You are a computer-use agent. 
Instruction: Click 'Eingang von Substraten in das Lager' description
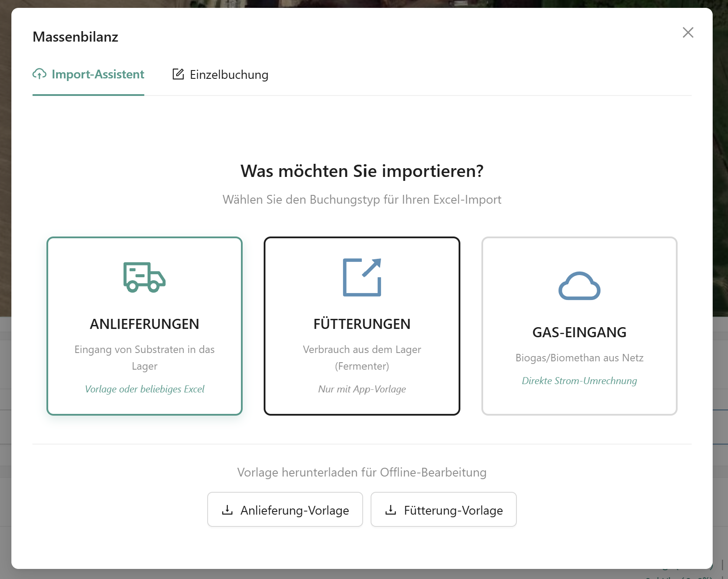point(144,357)
